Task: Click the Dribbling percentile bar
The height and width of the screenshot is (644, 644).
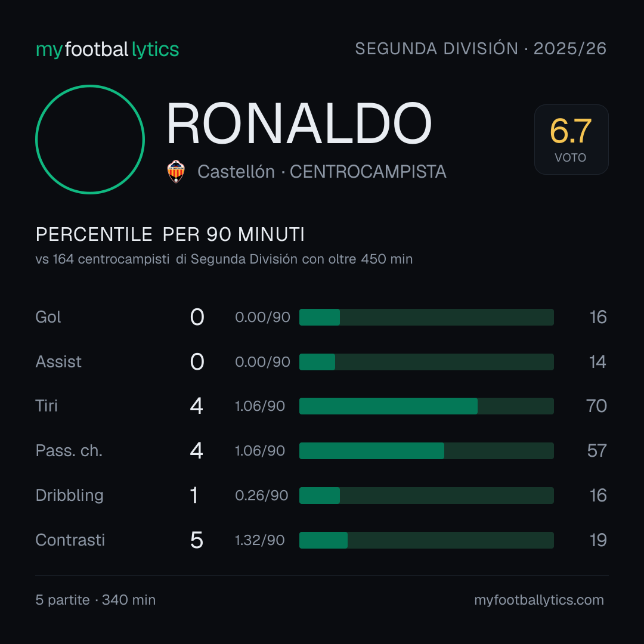Action: point(426,496)
